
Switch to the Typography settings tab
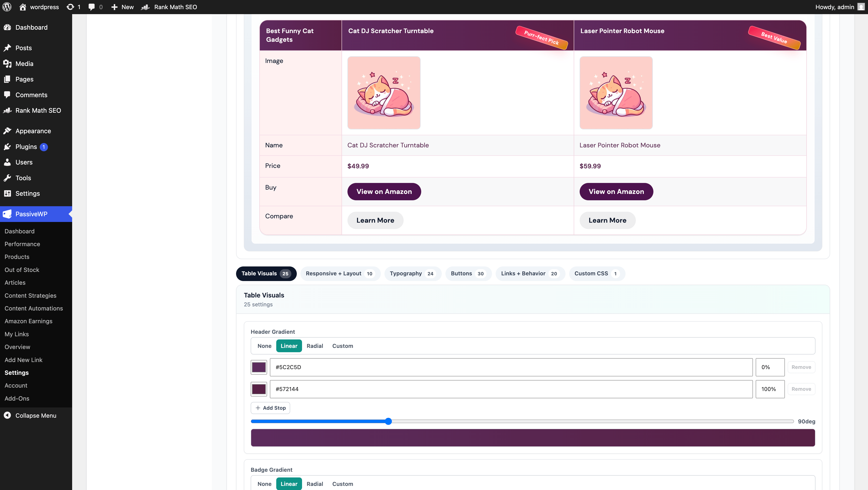click(x=413, y=274)
